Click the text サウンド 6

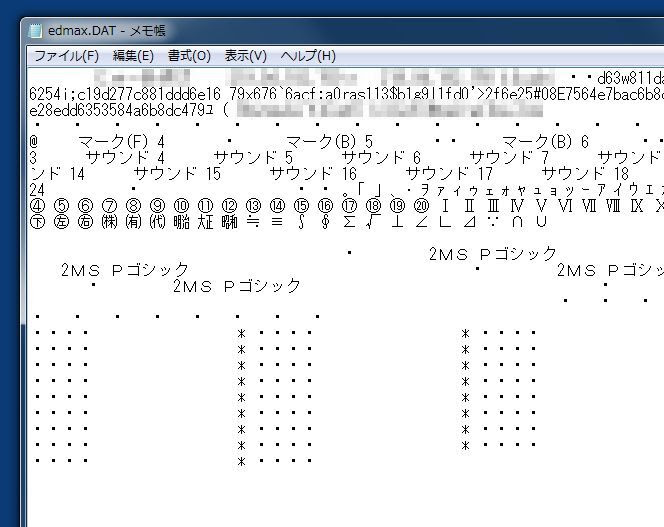click(x=381, y=158)
